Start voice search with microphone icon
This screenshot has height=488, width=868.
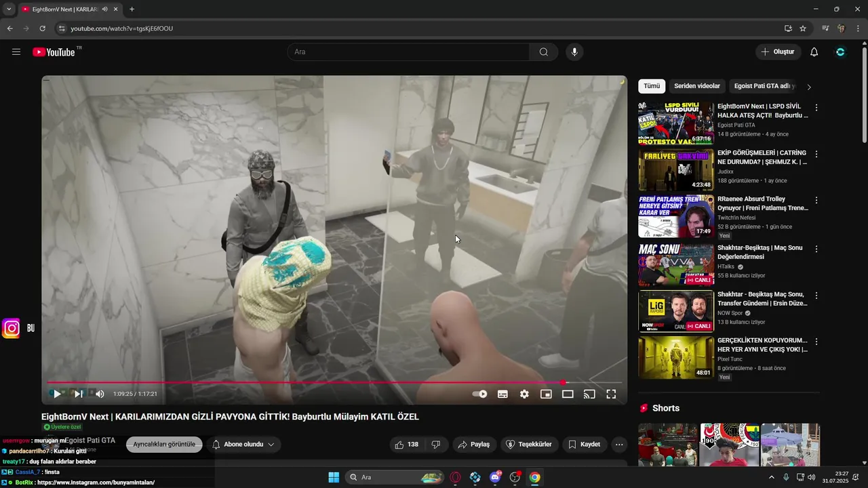[x=574, y=52]
